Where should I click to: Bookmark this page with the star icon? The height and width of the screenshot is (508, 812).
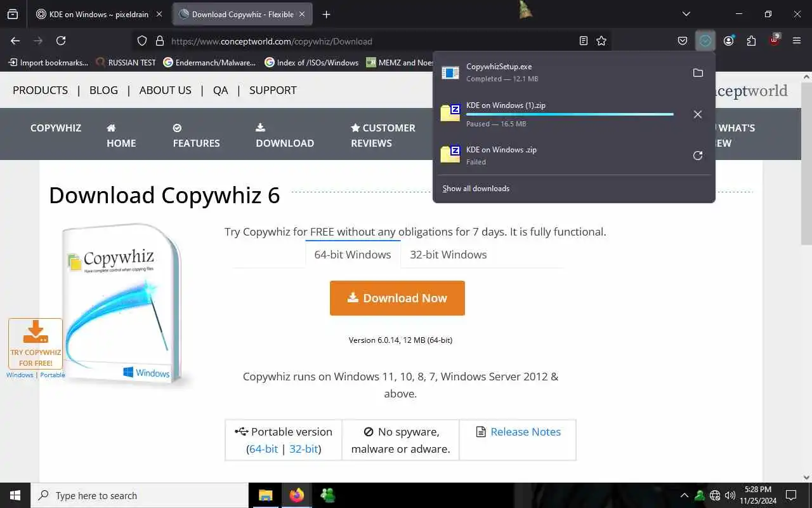(601, 41)
